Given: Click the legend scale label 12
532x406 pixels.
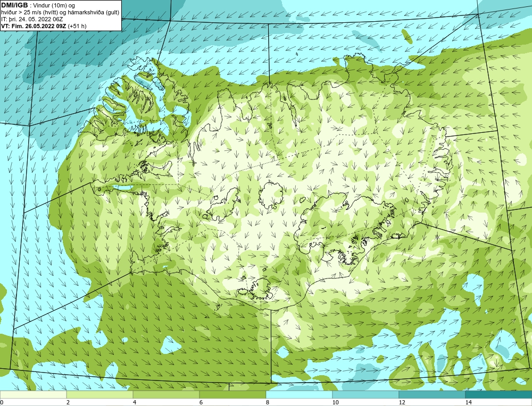Looking at the screenshot, I should 402,402.
